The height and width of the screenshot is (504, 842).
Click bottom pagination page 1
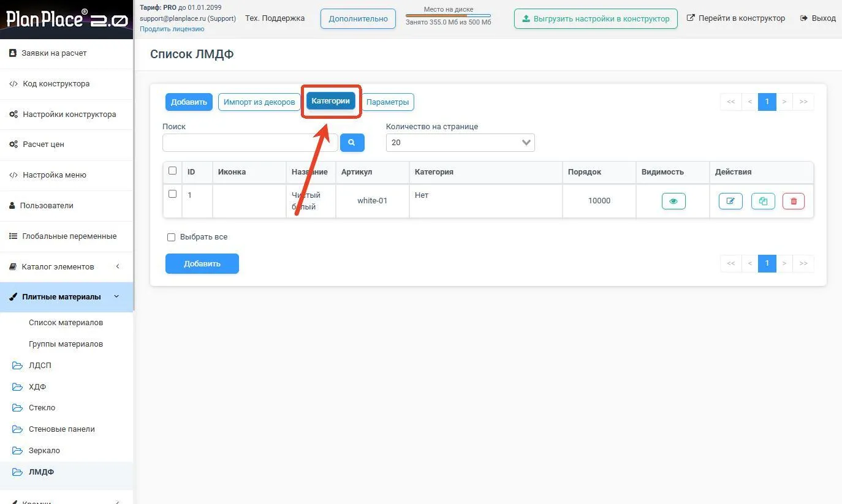tap(767, 263)
